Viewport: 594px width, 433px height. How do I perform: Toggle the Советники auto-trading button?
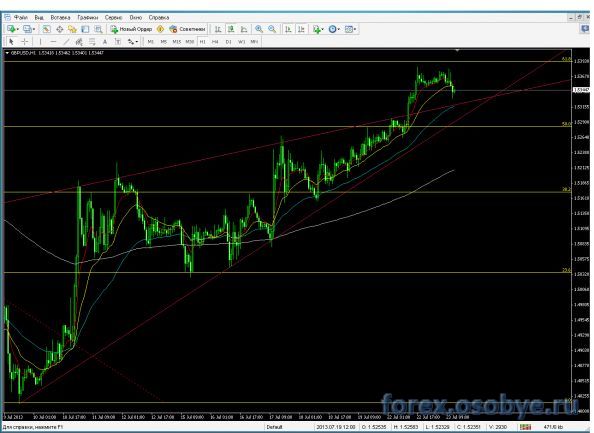(x=188, y=29)
